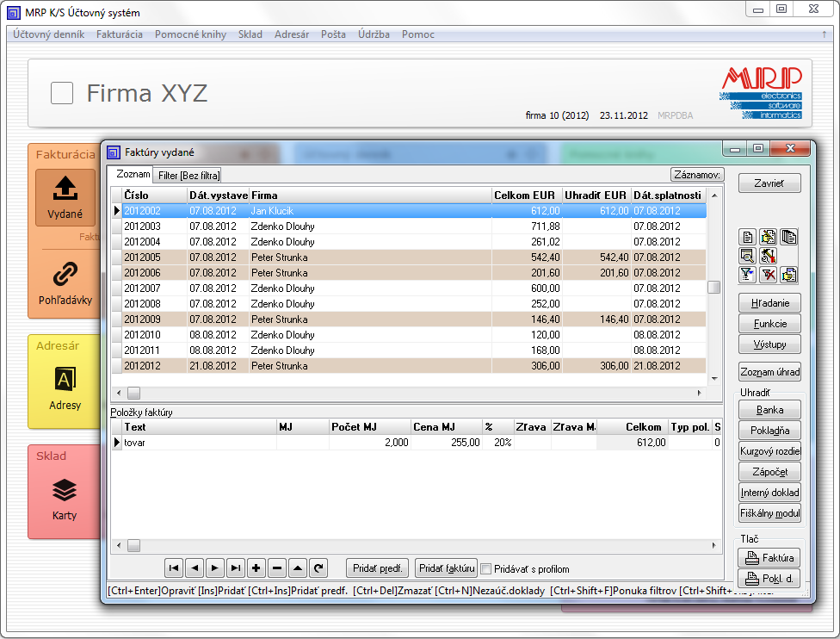The height and width of the screenshot is (639, 840).
Task: Click the multiple documents copy icon
Action: [x=788, y=237]
